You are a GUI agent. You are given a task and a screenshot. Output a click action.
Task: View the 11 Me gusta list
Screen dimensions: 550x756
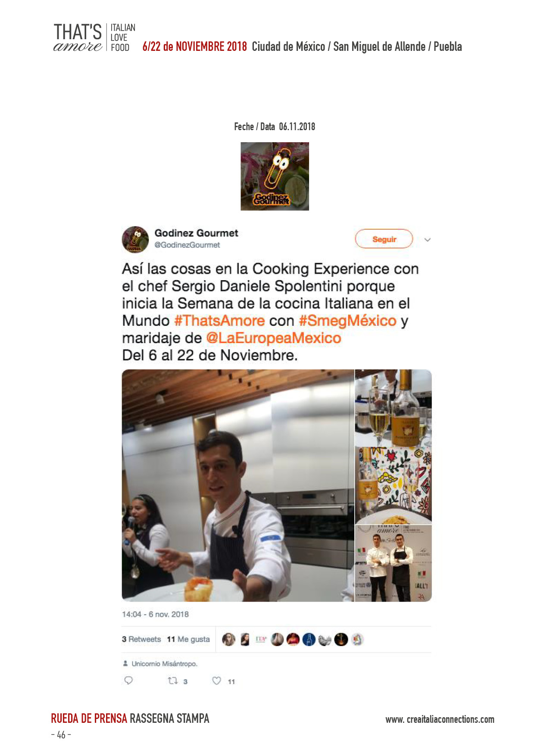click(x=188, y=639)
